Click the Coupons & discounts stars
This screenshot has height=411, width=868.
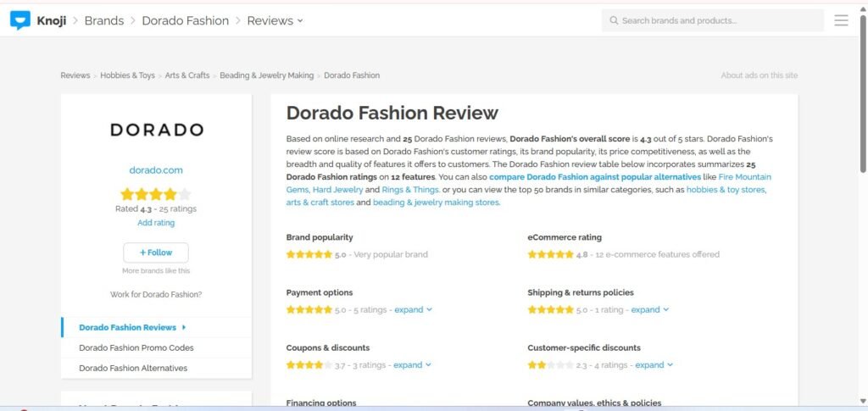(x=309, y=365)
